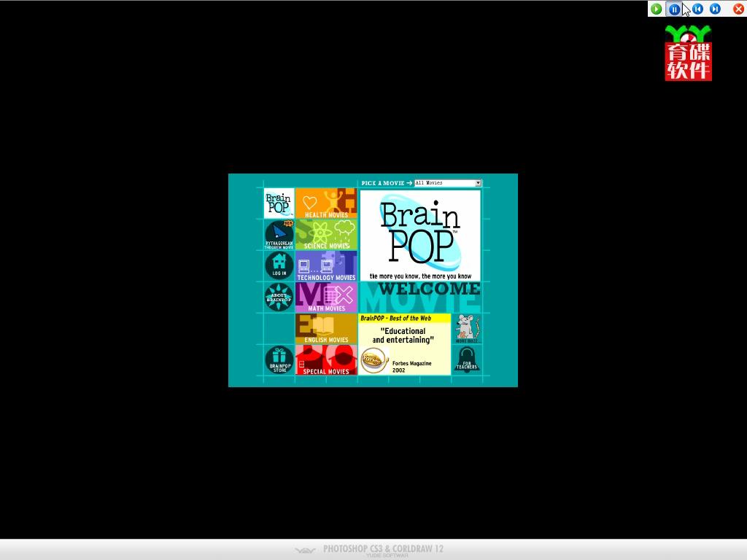Click the green play button
747x560 pixels.
coord(656,9)
